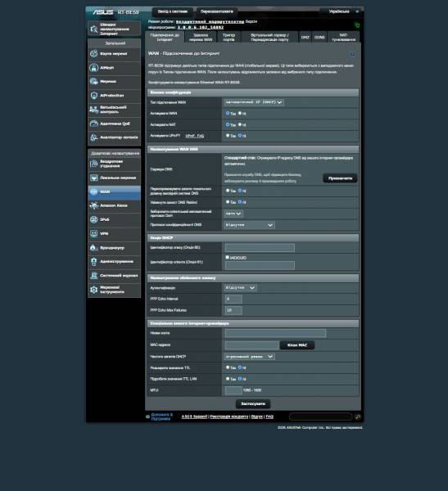The height and width of the screenshot is (491, 448).
Task: Open the Administration sidebar icon
Action: 93,262
